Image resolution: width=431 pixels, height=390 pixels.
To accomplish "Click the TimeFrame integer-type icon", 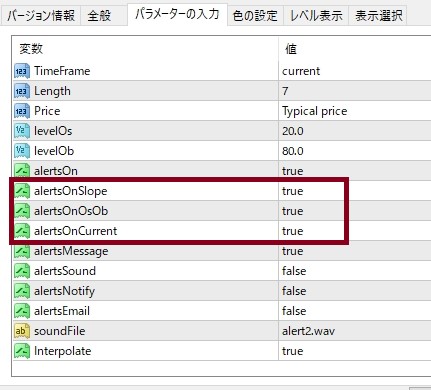I will pos(22,71).
